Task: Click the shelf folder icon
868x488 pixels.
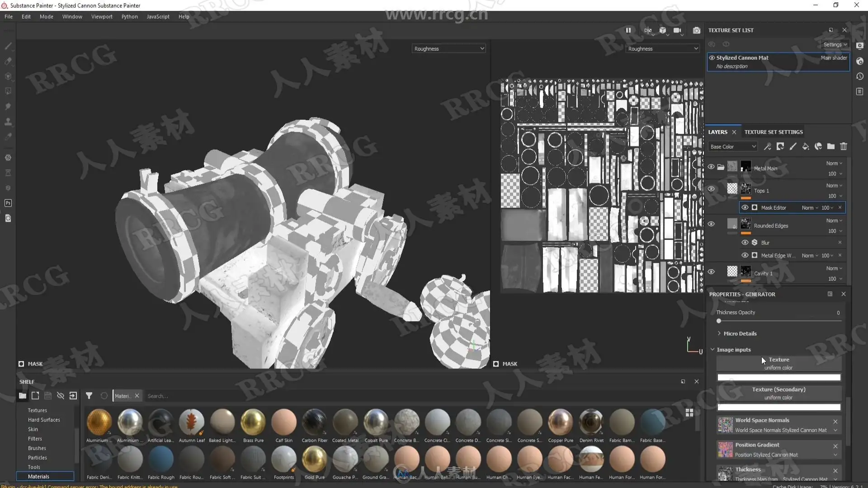Action: point(22,396)
